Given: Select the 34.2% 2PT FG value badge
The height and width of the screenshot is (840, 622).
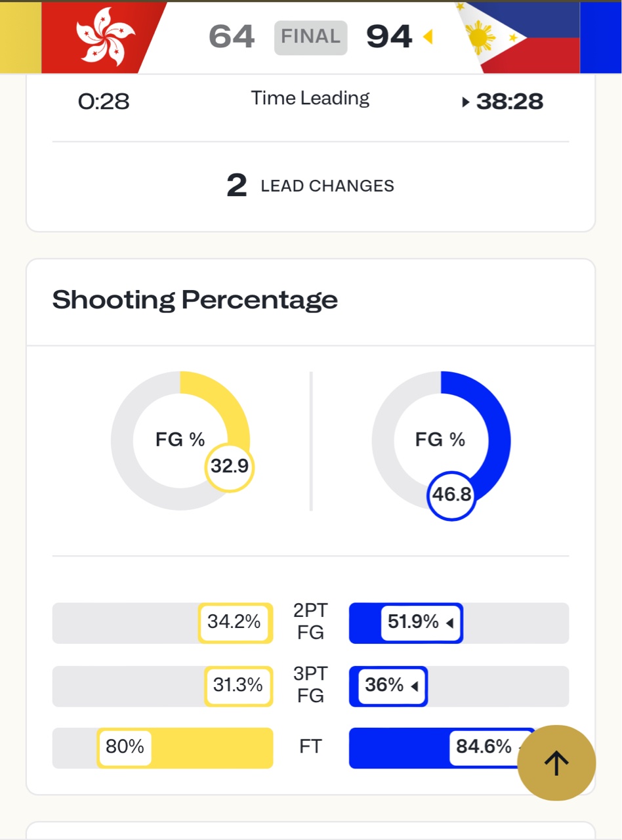Looking at the screenshot, I should click(x=235, y=622).
